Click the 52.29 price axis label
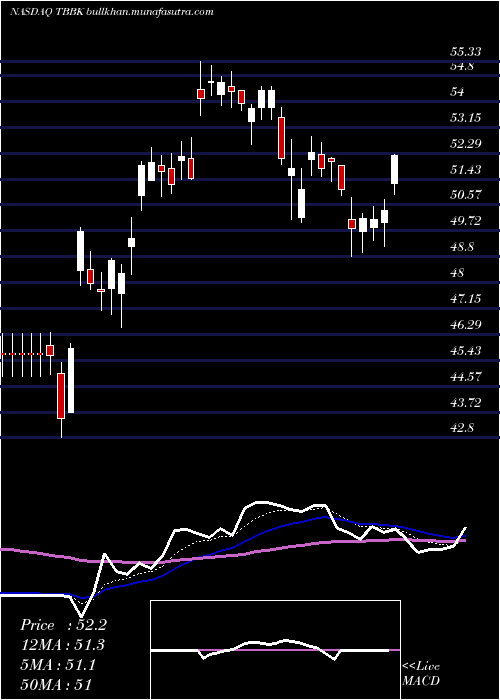 (466, 143)
